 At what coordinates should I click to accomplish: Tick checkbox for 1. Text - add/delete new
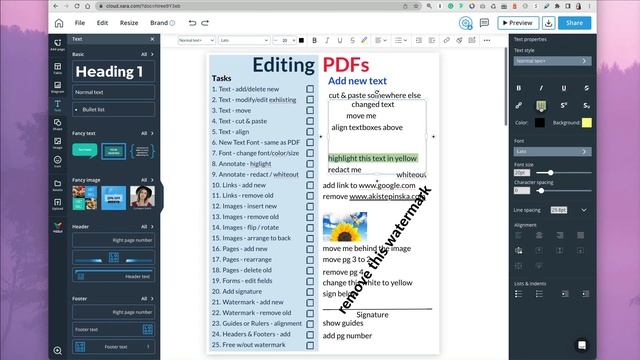click(x=310, y=89)
